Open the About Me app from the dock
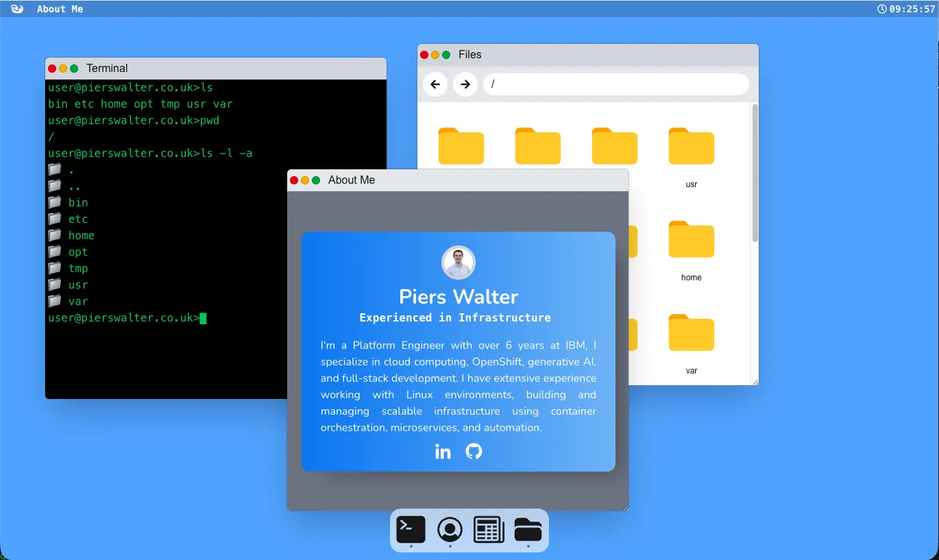The image size is (939, 560). [x=449, y=529]
